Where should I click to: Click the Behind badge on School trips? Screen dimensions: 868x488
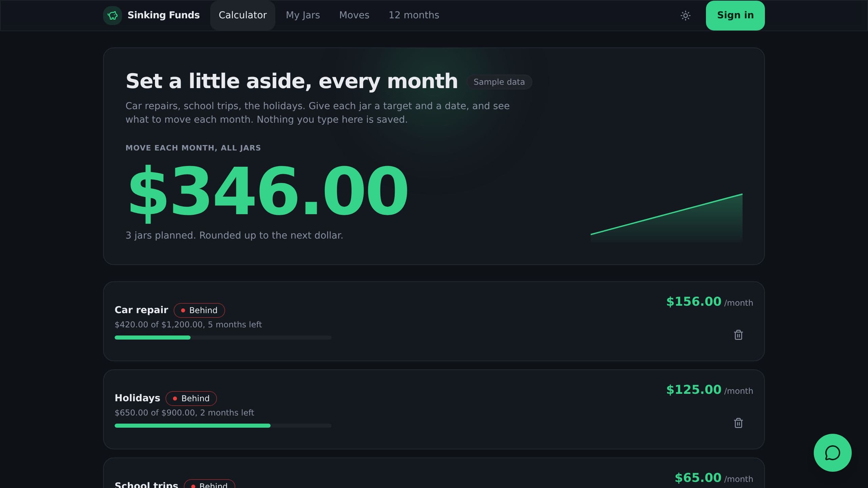coord(209,484)
